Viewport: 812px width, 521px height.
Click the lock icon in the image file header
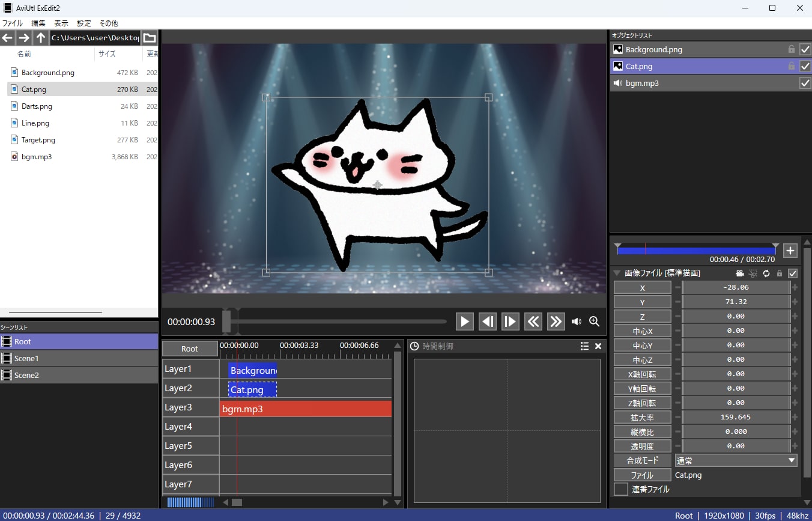pyautogui.click(x=780, y=273)
